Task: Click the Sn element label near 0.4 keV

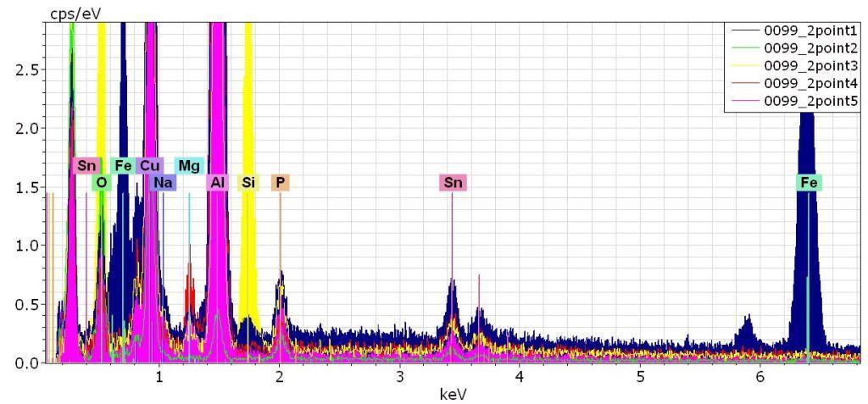Action: 86,165
